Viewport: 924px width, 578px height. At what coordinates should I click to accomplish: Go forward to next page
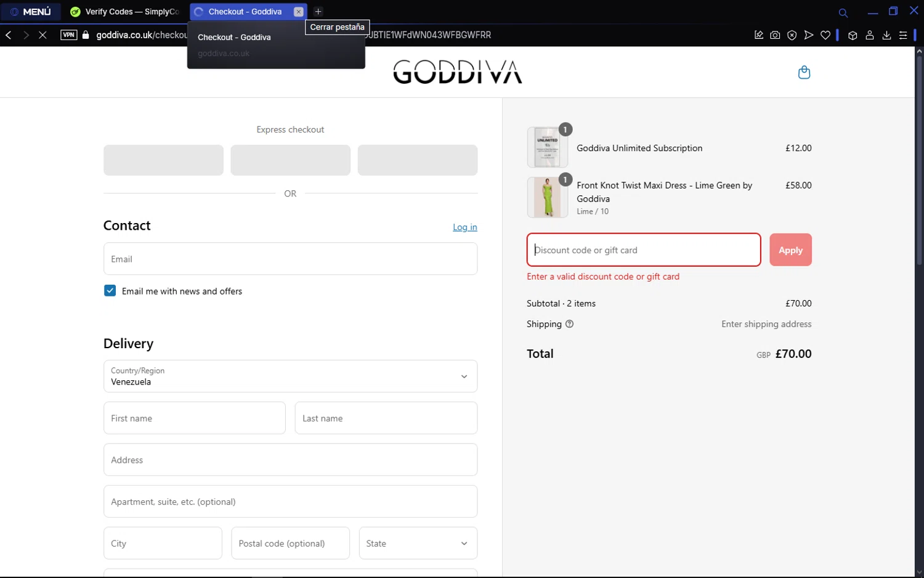(x=26, y=35)
